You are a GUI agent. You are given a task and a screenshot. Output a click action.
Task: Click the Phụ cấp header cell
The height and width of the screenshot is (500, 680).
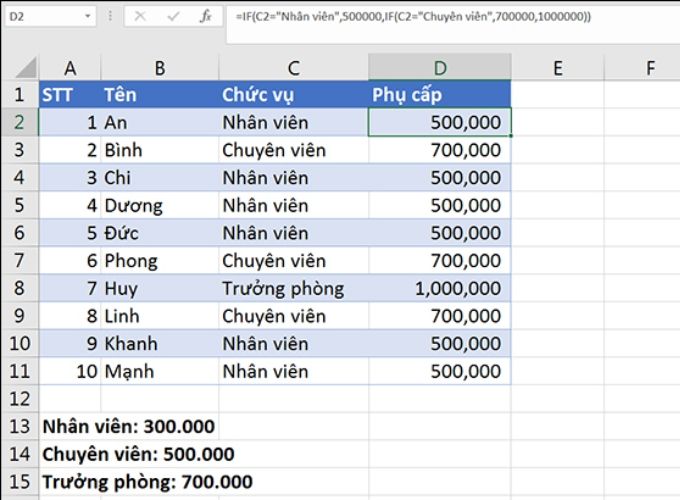tap(439, 95)
